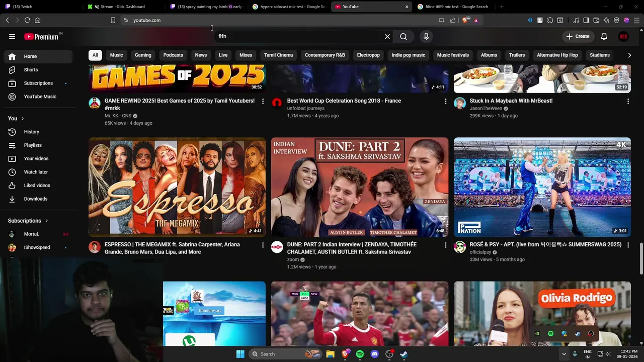Select the Contemporary R&B chip

(325, 55)
